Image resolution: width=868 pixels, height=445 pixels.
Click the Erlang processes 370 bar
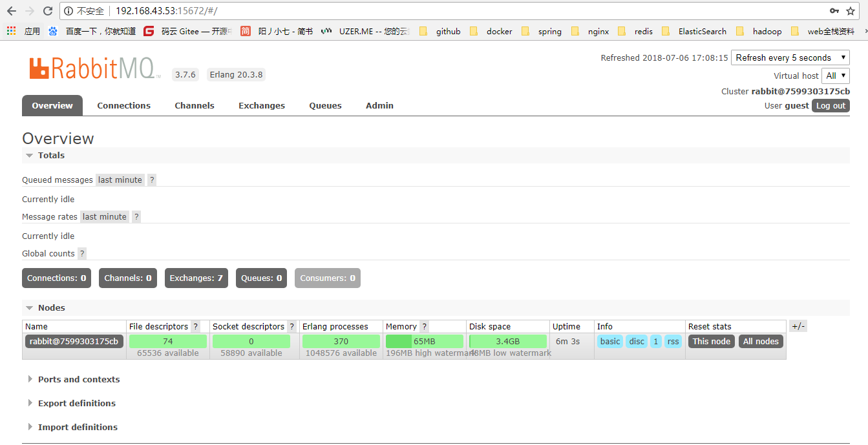pos(341,342)
